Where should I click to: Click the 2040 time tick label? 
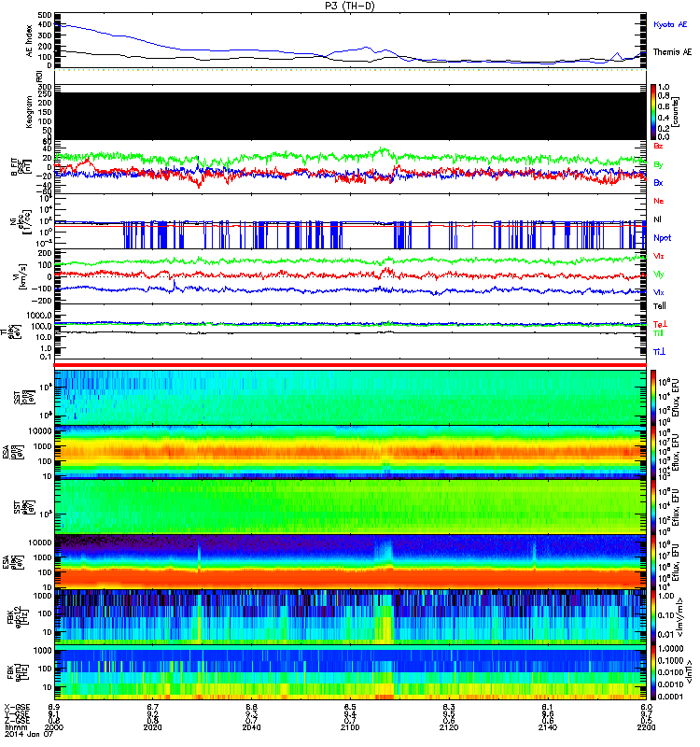251,727
